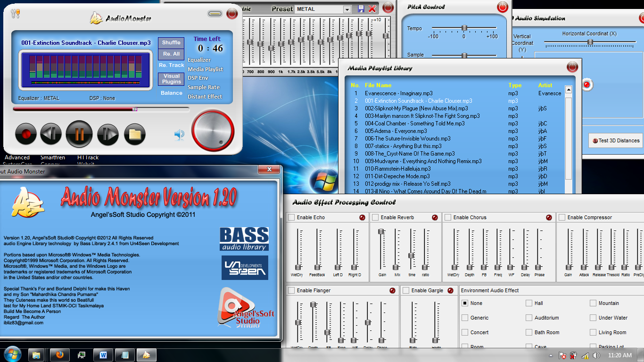Toggle the Shuffle button
This screenshot has width=644, height=362.
(x=171, y=43)
